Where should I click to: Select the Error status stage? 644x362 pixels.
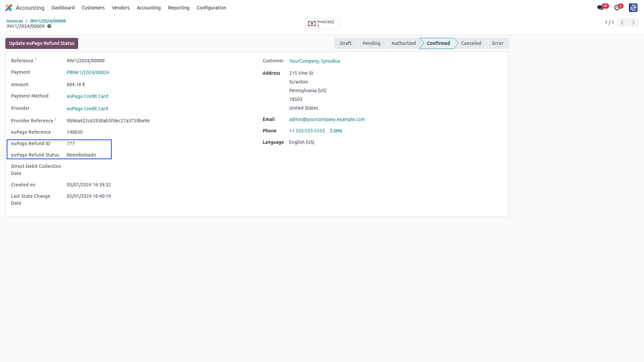click(498, 43)
